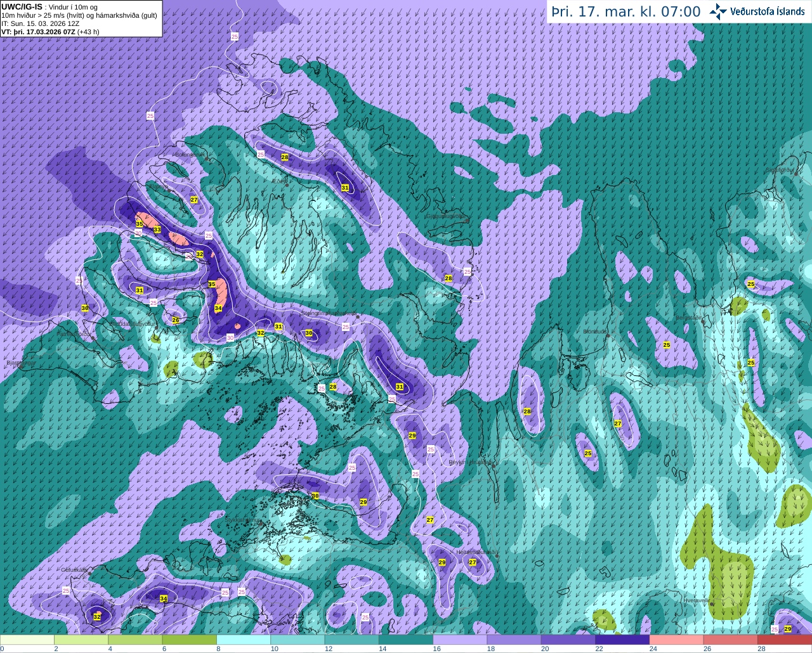The height and width of the screenshot is (653, 812).
Task: Click the yellow '32' marker southwest of Gufuskálar
Action: pos(97,616)
